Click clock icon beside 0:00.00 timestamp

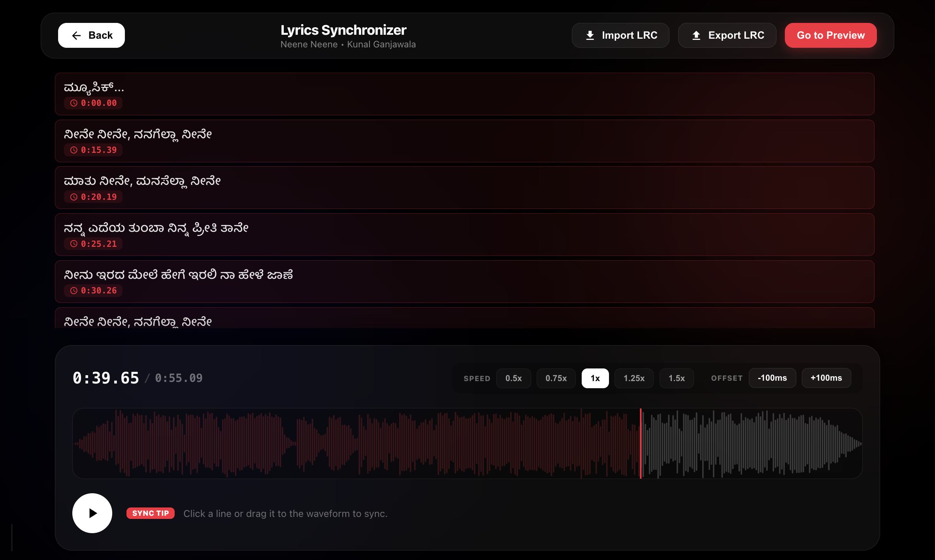click(x=74, y=103)
